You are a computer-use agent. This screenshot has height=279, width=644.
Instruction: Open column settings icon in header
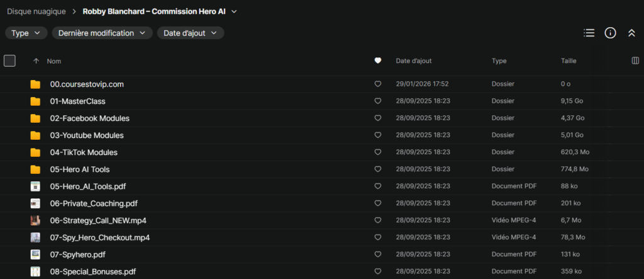[x=635, y=60]
